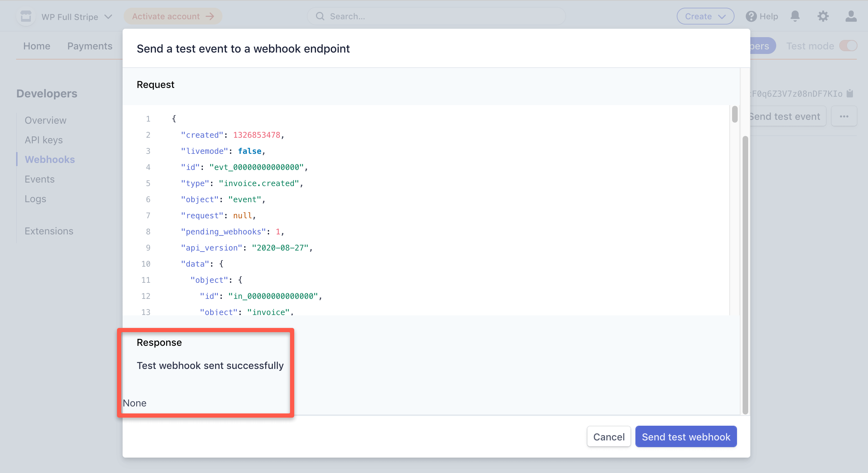Screen dimensions: 868x473
Task: Select Events in the Developers sidebar
Action: 40,179
